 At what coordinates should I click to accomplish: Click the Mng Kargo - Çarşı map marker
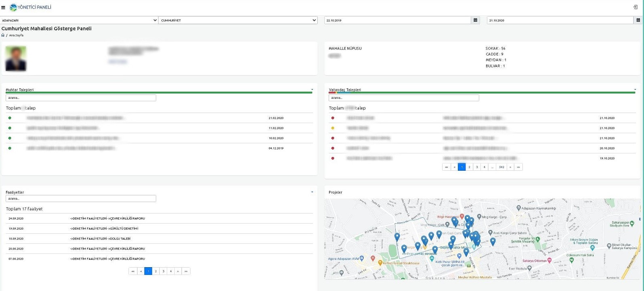pos(479,217)
